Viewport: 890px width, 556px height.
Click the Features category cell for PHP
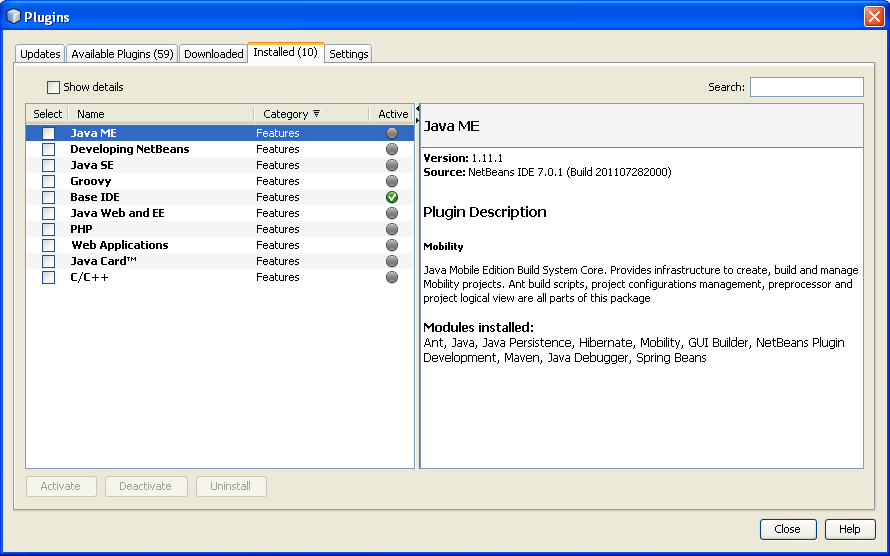tap(278, 229)
